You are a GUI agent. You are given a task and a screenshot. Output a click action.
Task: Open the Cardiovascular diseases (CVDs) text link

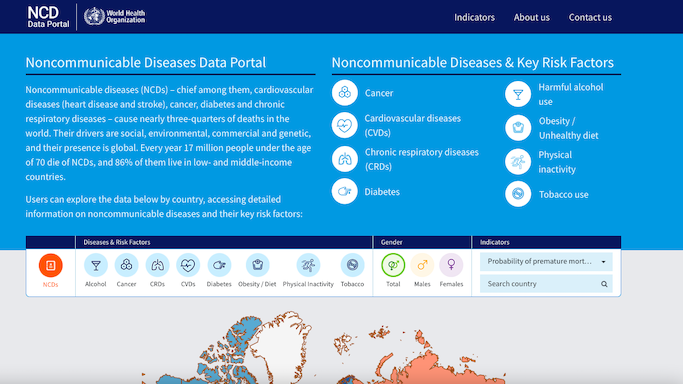(x=413, y=125)
